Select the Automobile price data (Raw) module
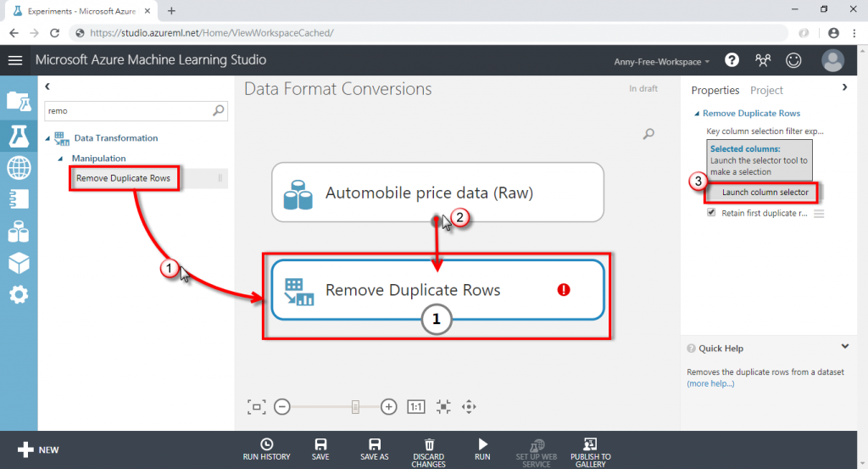Image resolution: width=868 pixels, height=469 pixels. coord(437,193)
